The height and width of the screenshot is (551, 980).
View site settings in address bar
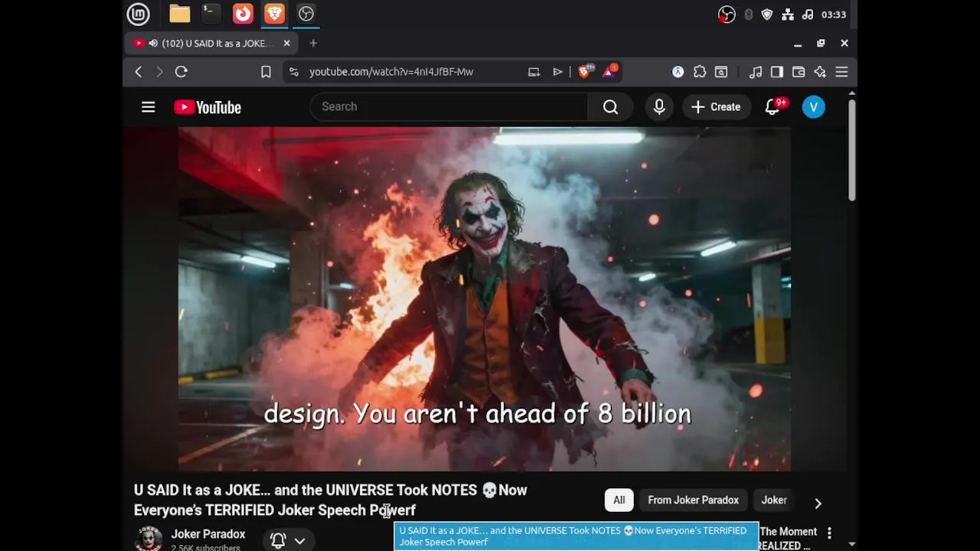293,72
